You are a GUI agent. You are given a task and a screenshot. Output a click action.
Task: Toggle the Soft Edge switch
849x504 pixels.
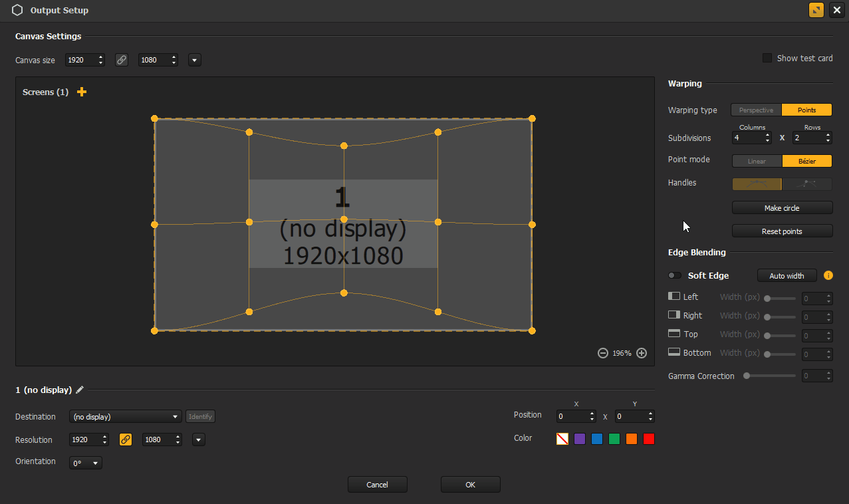675,275
